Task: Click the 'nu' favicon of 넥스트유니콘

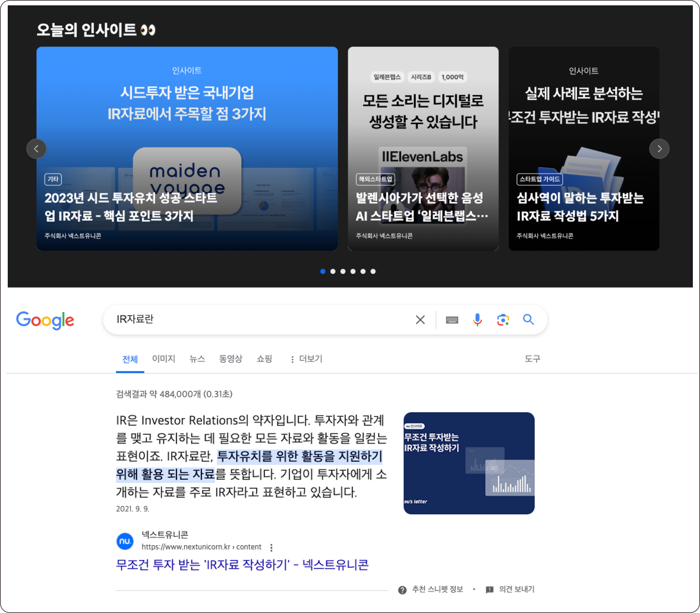Action: pos(125,541)
